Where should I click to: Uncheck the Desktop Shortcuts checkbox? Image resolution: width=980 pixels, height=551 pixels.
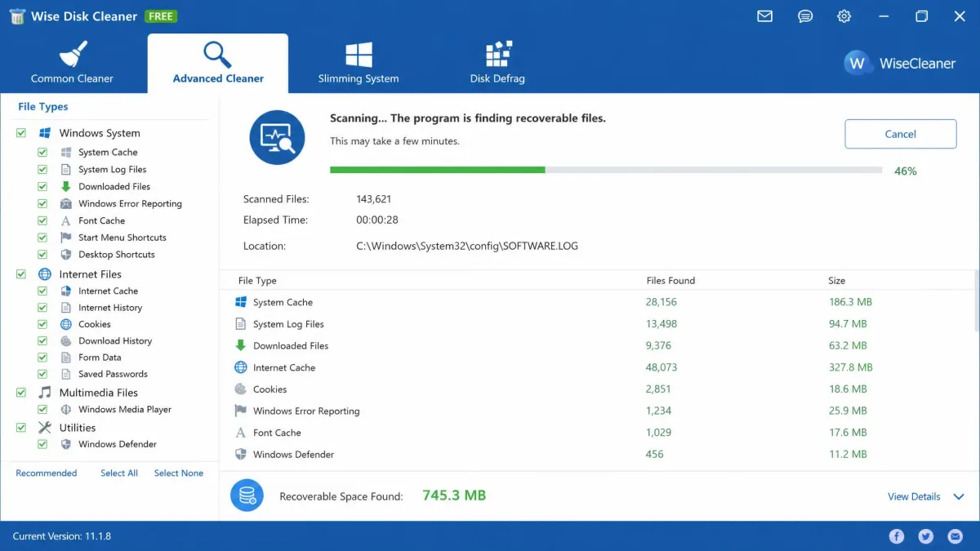(42, 255)
